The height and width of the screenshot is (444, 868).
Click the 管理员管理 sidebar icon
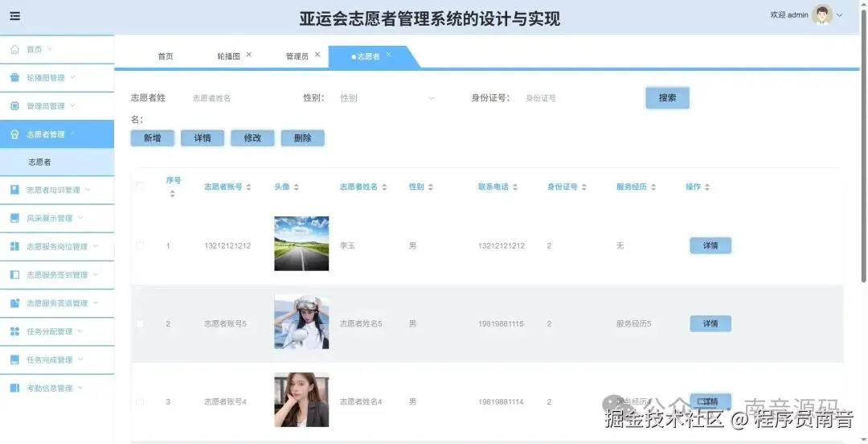click(x=15, y=106)
